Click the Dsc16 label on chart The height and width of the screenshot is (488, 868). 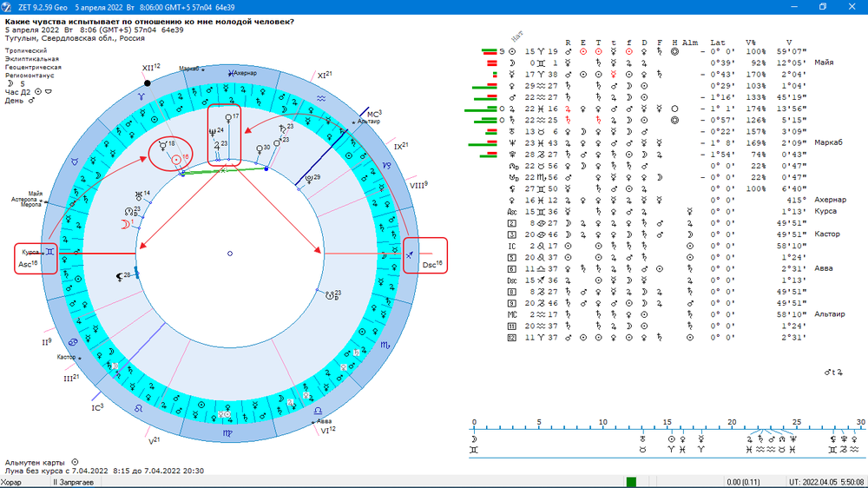(x=432, y=264)
